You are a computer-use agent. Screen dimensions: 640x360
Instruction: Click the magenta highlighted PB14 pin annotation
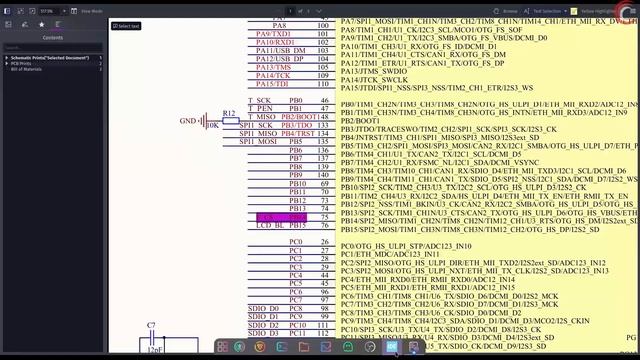[x=282, y=217]
